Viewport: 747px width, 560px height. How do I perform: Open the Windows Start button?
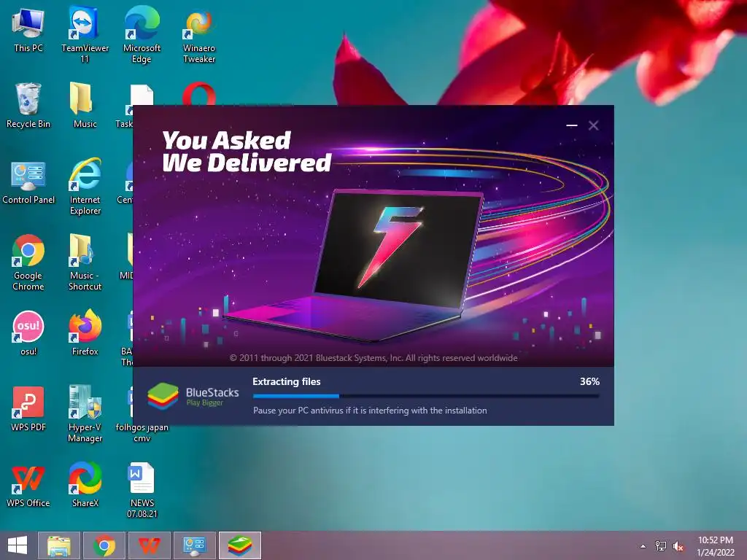pos(18,545)
